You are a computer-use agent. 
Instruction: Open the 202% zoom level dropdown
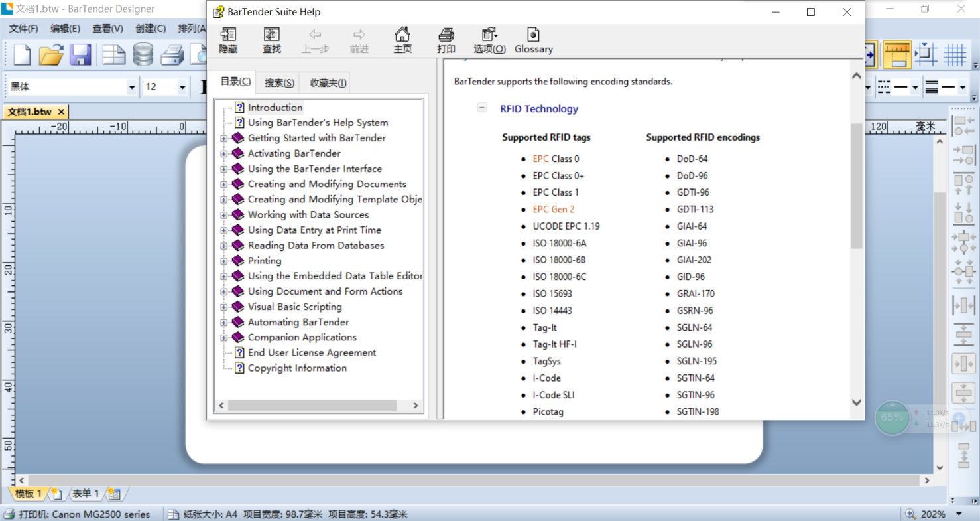click(959, 514)
